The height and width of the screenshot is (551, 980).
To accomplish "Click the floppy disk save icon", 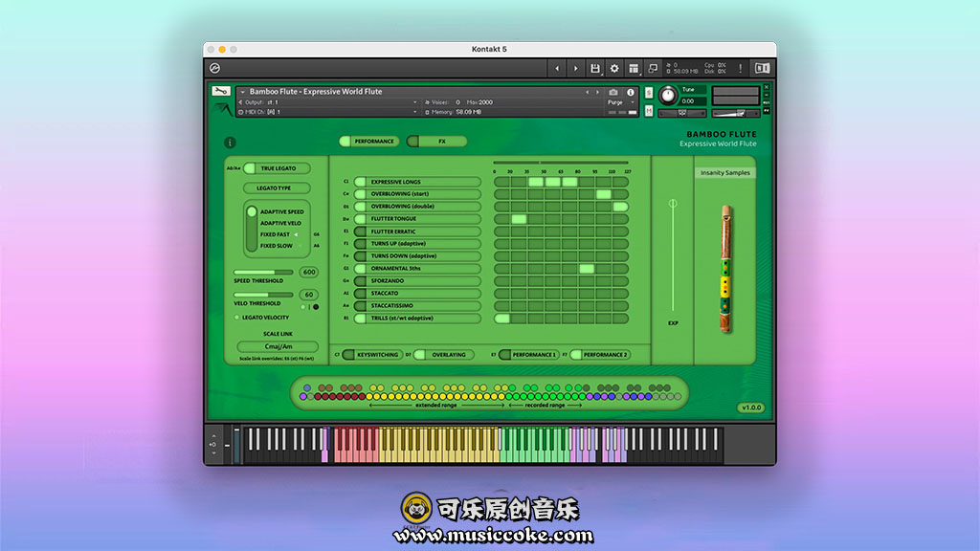I will 595,68.
